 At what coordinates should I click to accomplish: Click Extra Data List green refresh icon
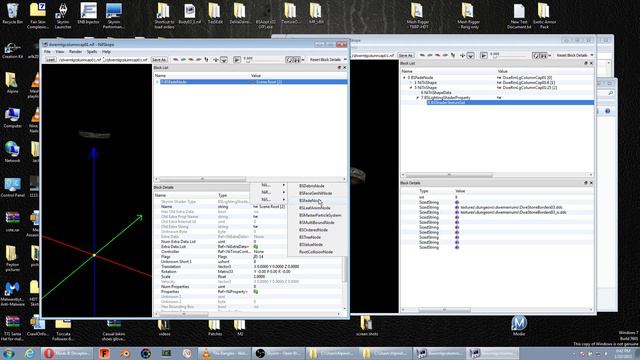click(256, 247)
